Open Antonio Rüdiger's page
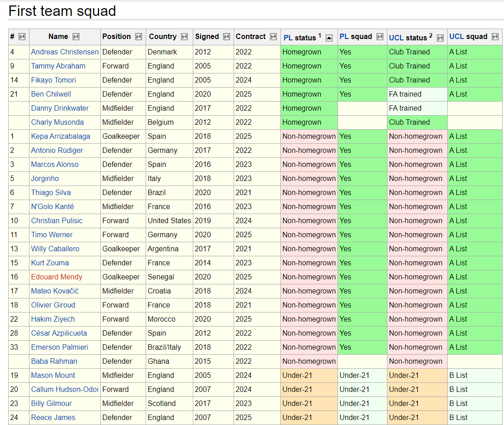 pos(57,151)
